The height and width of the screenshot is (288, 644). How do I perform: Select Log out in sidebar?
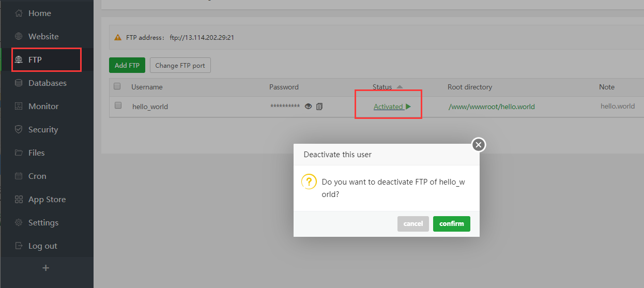(42, 246)
